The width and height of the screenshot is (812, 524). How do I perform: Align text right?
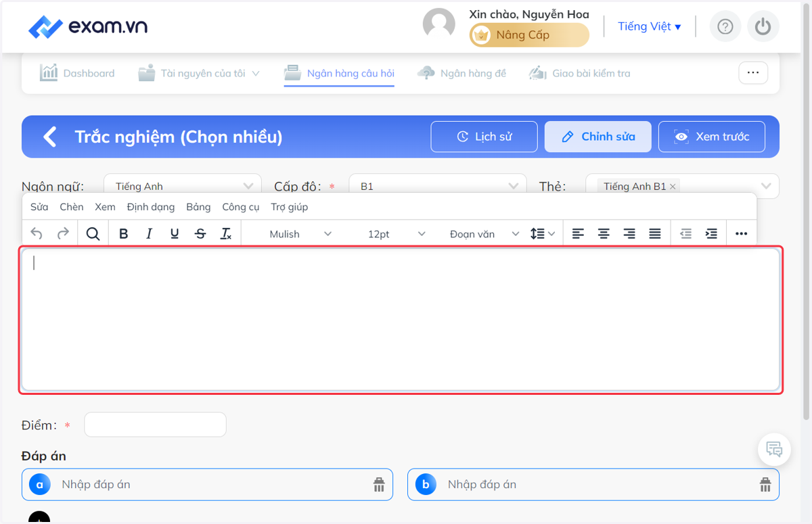click(x=629, y=234)
